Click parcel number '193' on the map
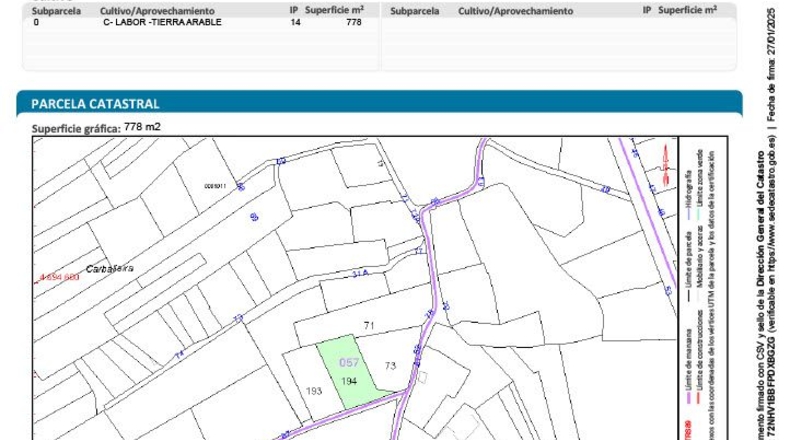This screenshot has width=790, height=440. coord(314,391)
